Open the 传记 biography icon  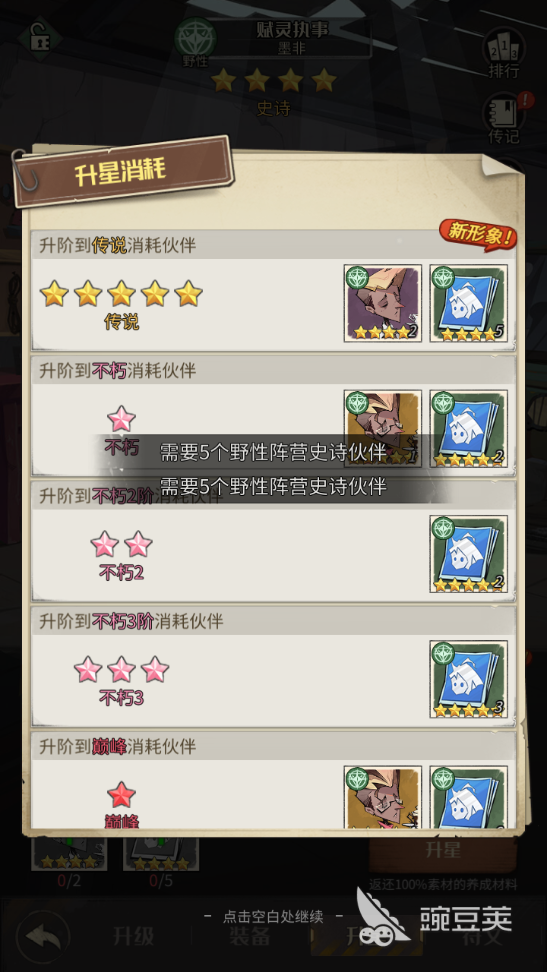[x=504, y=119]
